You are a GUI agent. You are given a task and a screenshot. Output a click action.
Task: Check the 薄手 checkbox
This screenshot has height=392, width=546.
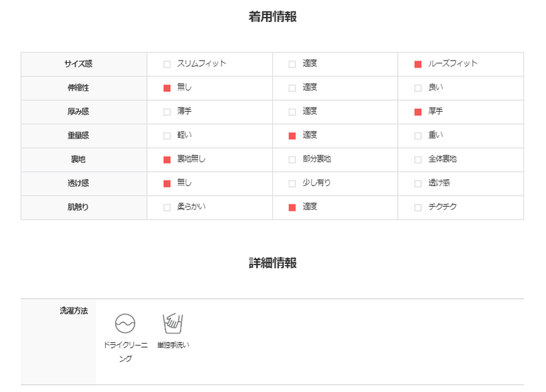click(x=167, y=112)
